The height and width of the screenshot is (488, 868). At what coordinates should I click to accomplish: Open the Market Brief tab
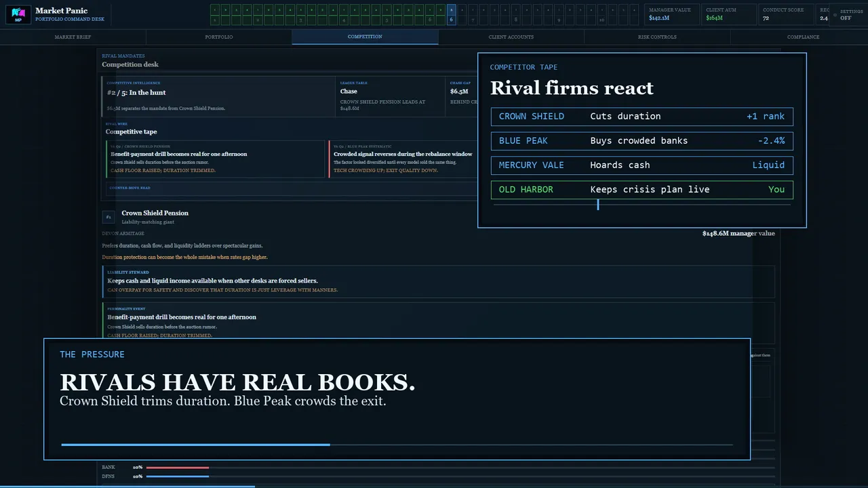tap(73, 37)
